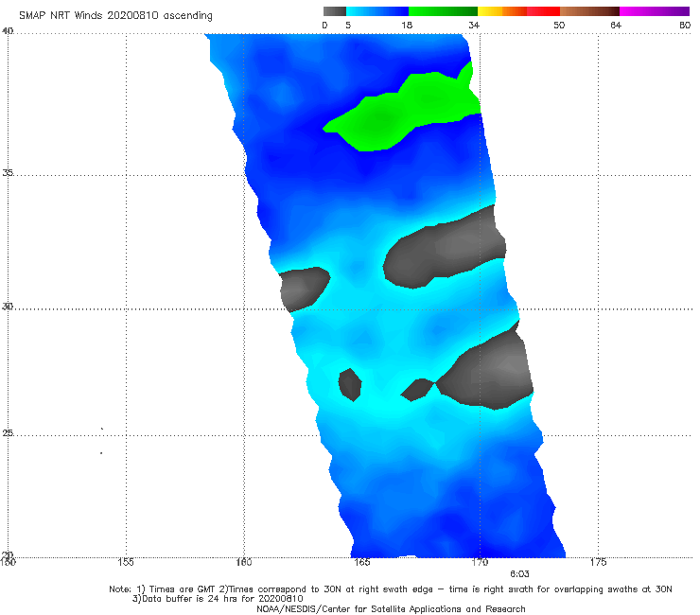Click the longitude label '175'
The height and width of the screenshot is (615, 700).
point(598,562)
